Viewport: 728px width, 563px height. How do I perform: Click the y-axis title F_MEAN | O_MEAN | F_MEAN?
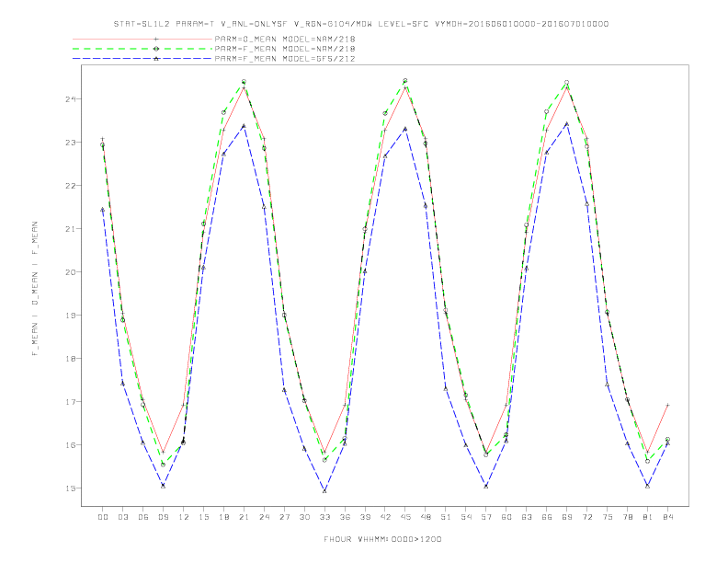[35, 289]
